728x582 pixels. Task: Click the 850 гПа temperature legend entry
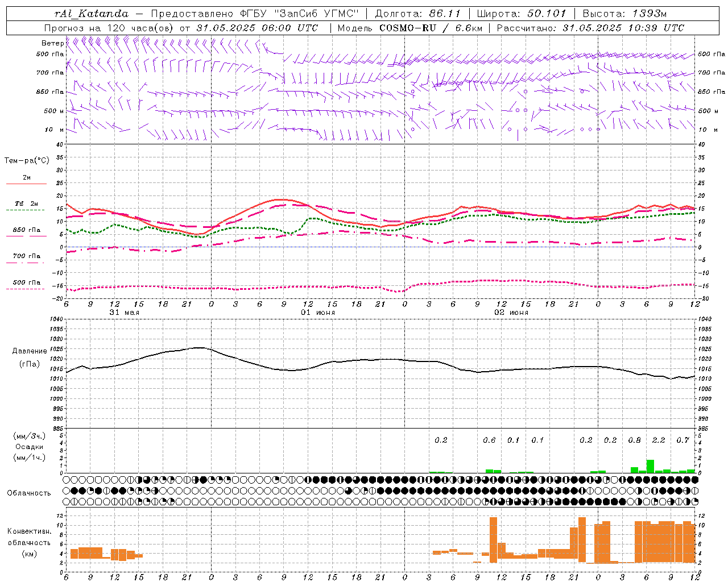click(27, 230)
